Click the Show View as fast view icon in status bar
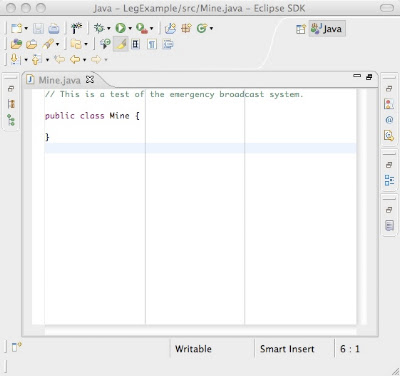The image size is (400, 376). click(x=16, y=347)
